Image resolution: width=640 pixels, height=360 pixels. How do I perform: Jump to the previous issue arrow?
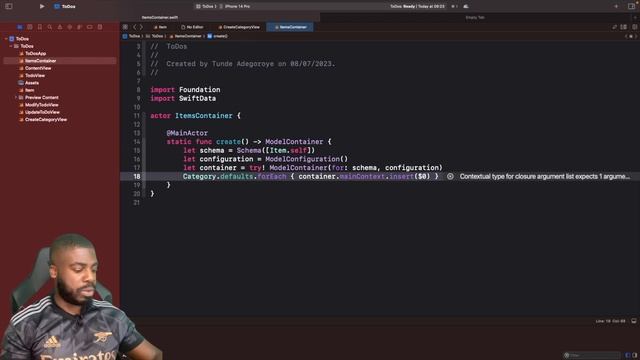(627, 36)
